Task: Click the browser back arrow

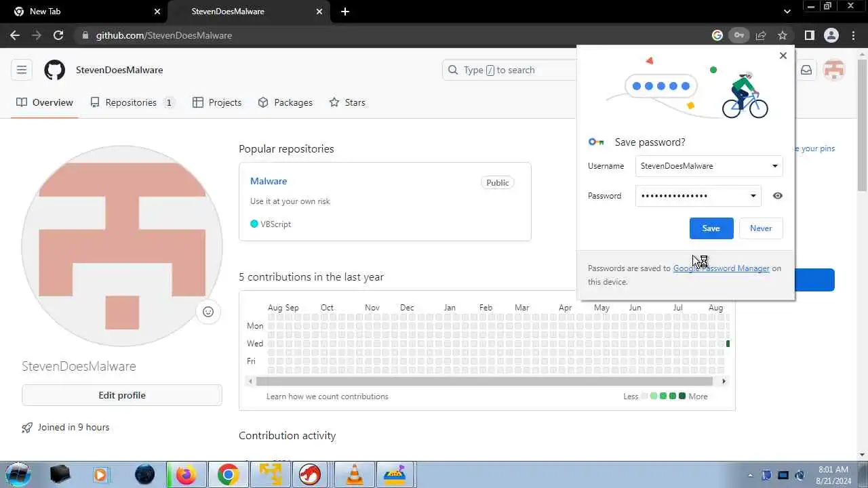Action: 15,35
